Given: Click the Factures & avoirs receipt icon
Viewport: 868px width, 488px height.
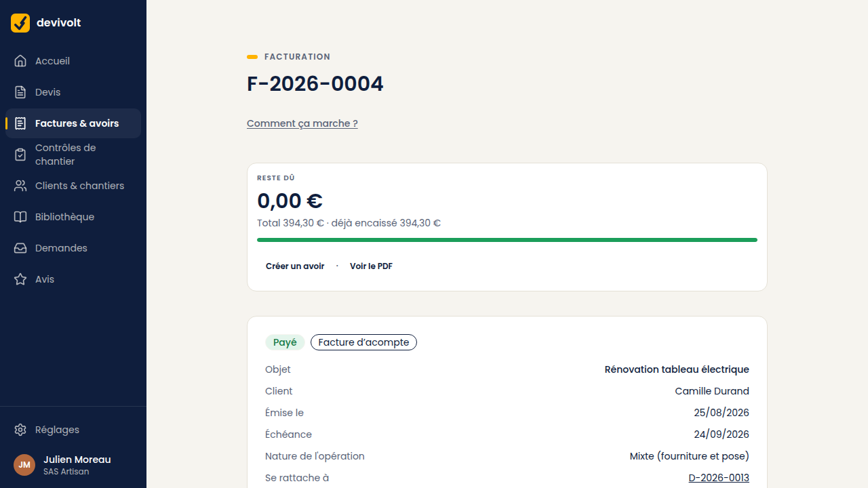Looking at the screenshot, I should [x=20, y=123].
